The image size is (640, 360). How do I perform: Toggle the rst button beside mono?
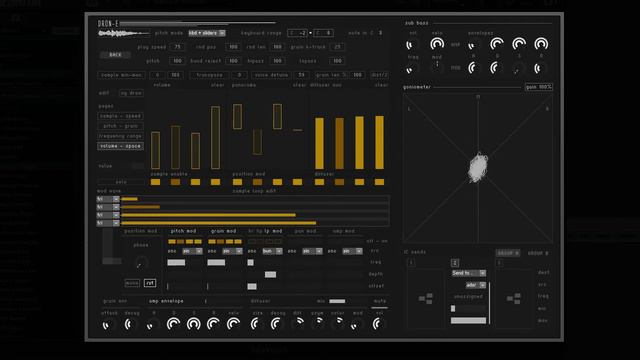pyautogui.click(x=150, y=283)
